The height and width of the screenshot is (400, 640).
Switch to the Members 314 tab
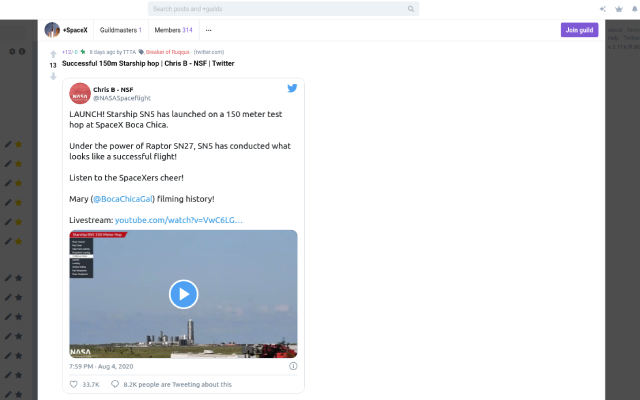(173, 30)
